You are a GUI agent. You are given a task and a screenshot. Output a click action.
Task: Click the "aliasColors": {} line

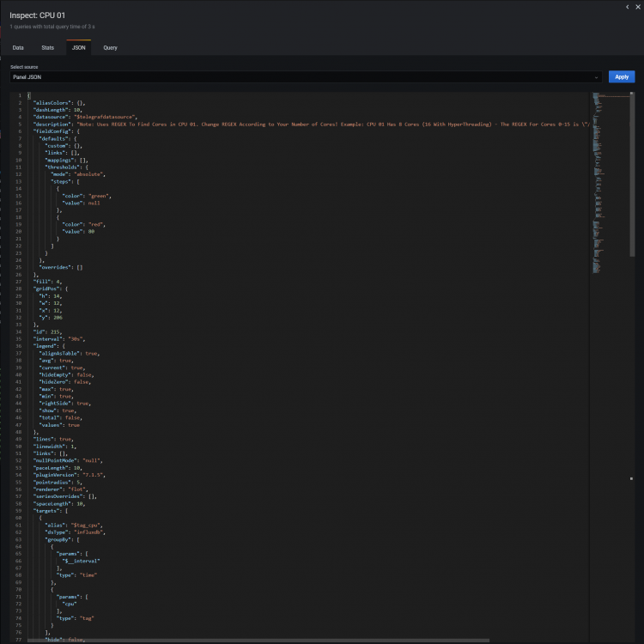(x=59, y=103)
